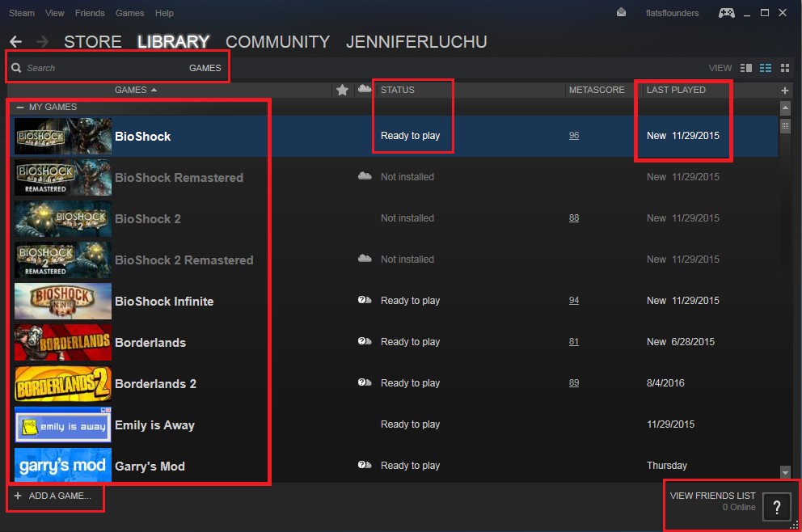This screenshot has height=532, width=802.
Task: Click the scrollbar up arrow
Action: tap(785, 108)
